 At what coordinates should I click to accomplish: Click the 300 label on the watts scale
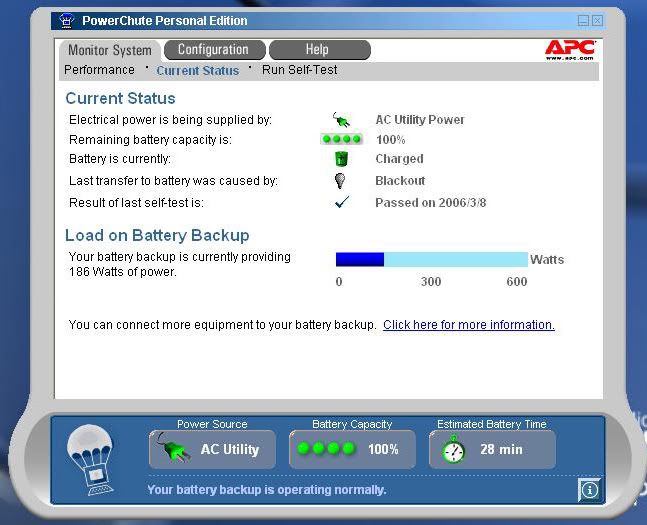point(431,282)
